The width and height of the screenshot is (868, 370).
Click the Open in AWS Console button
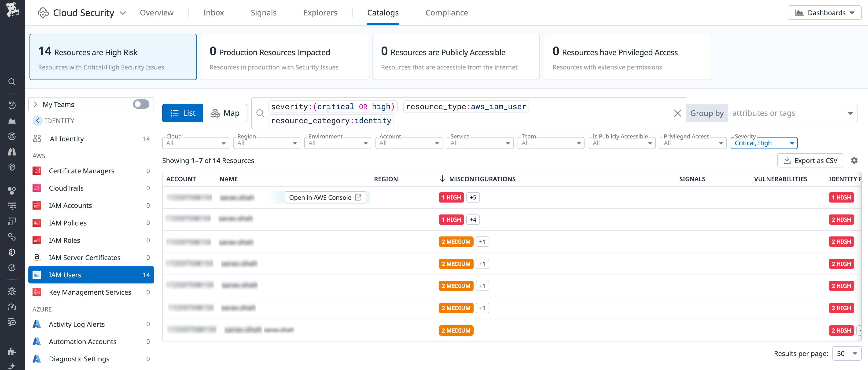(325, 197)
